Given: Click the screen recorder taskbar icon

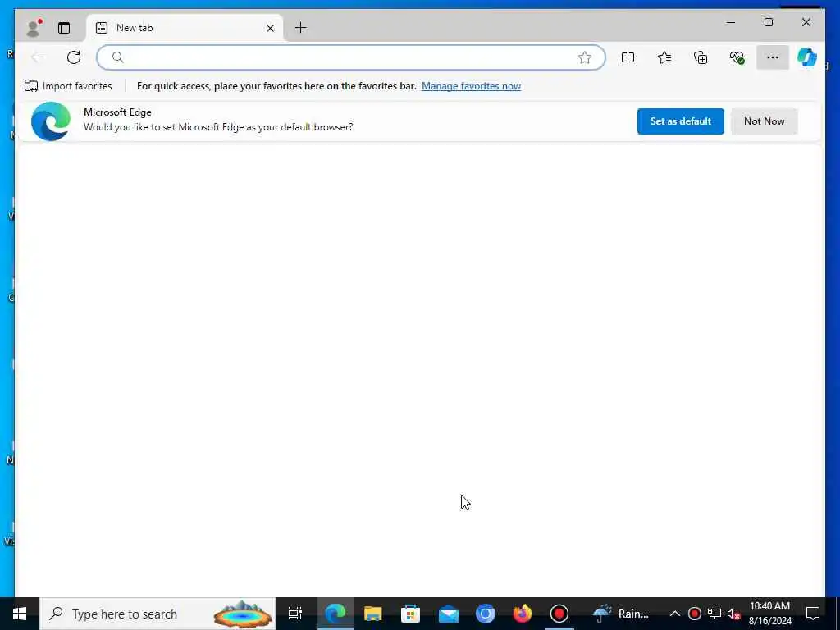Looking at the screenshot, I should 559,614.
